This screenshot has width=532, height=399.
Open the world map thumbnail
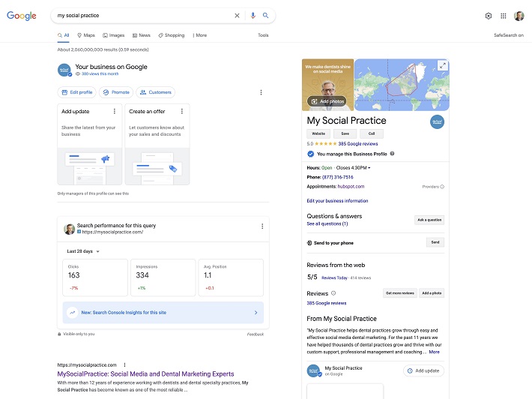[x=402, y=85]
